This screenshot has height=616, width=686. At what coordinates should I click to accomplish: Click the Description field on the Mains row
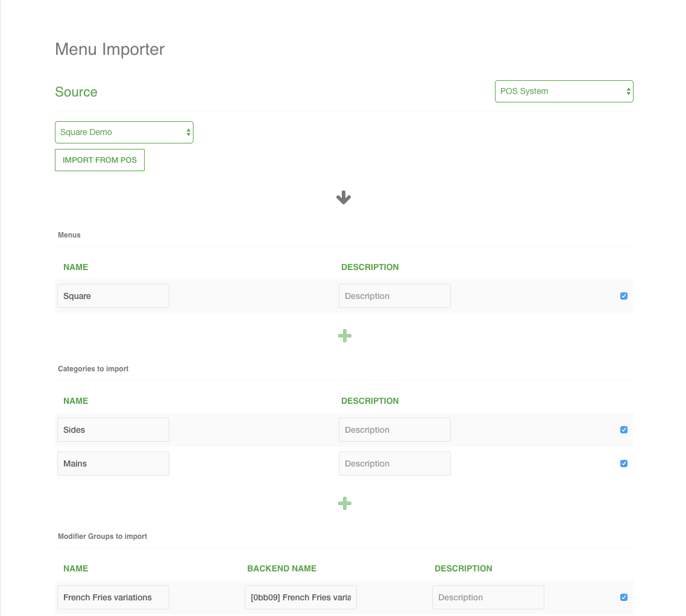(x=394, y=464)
